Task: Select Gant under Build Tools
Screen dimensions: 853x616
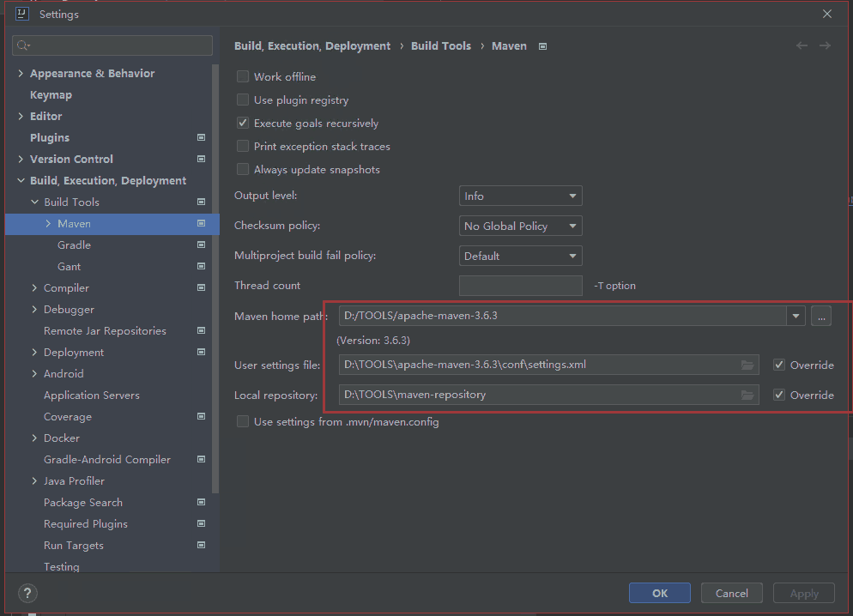Action: pos(70,267)
